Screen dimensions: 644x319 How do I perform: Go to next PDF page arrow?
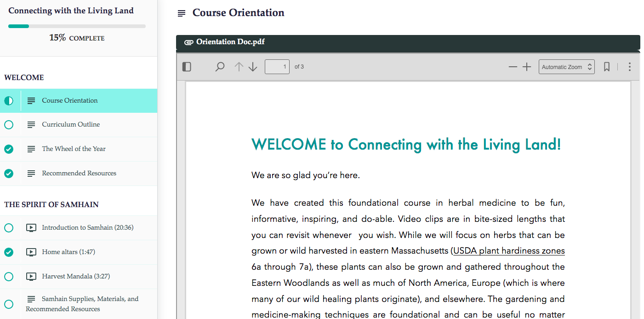(253, 67)
